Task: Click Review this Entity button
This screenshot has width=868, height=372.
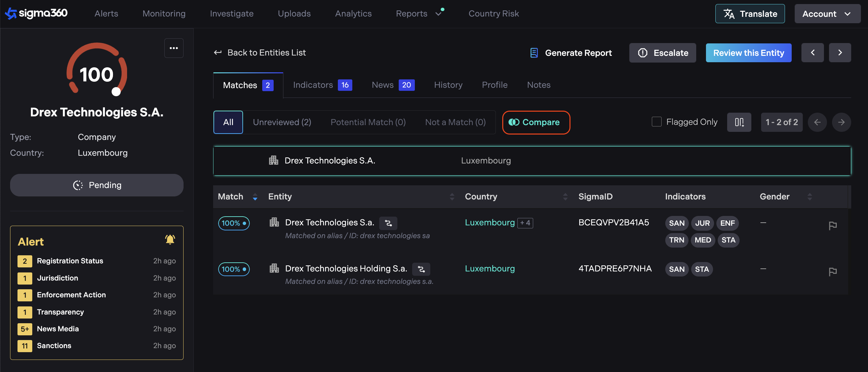Action: [748, 53]
